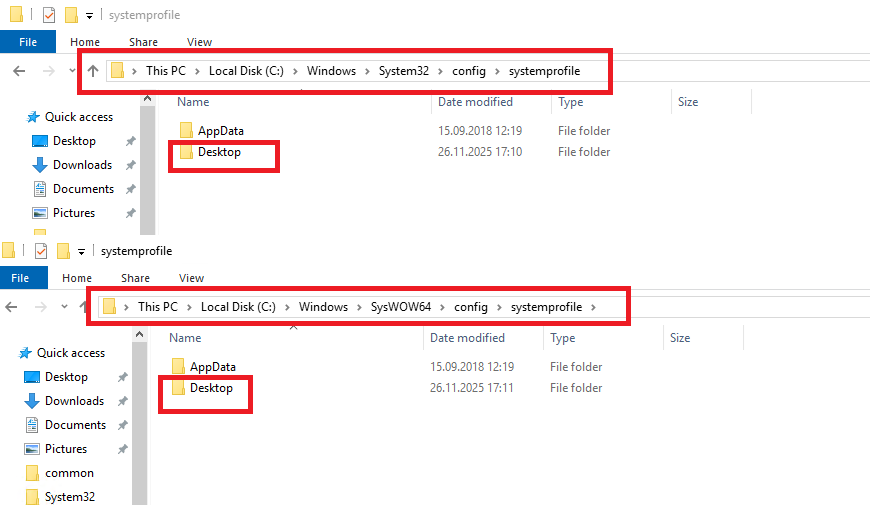
Task: Click This PC in bottom window address bar
Action: click(158, 307)
